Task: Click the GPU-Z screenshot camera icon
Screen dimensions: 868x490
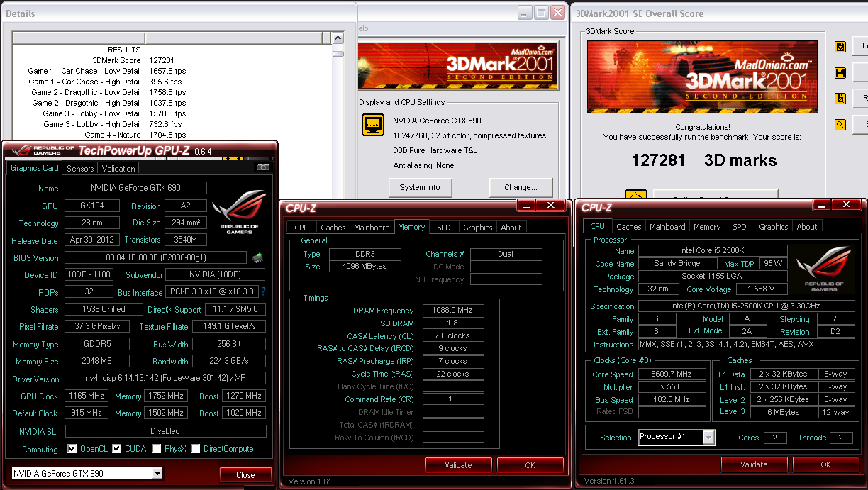Action: click(x=263, y=167)
